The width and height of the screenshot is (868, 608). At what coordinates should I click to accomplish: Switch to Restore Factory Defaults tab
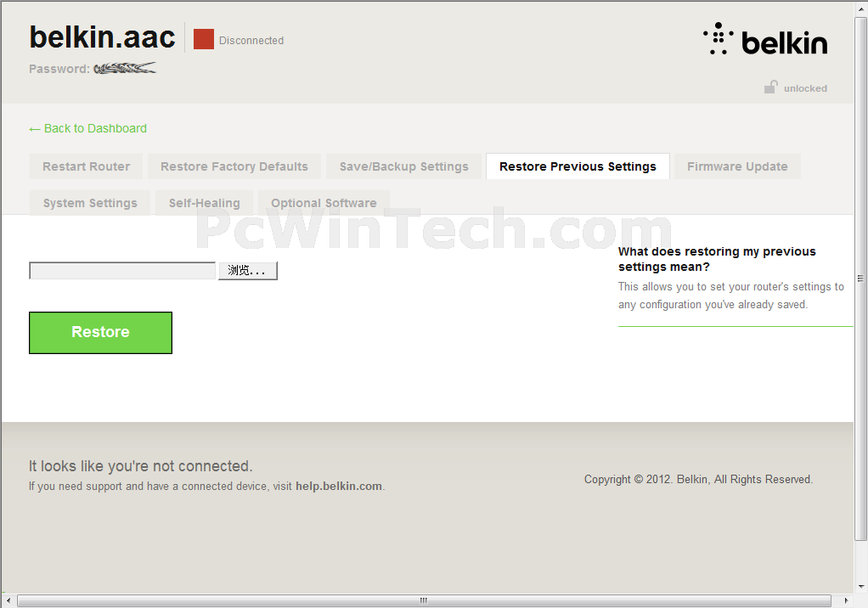point(234,166)
